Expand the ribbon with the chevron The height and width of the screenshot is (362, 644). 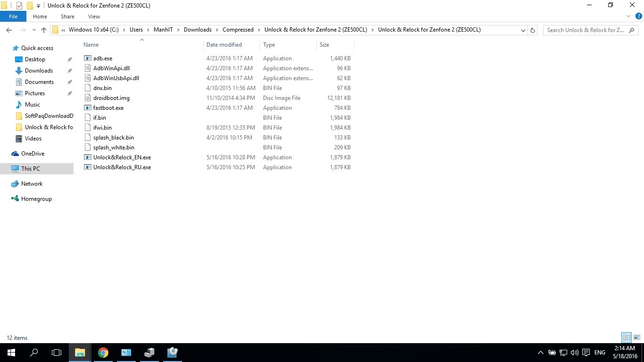point(628,16)
